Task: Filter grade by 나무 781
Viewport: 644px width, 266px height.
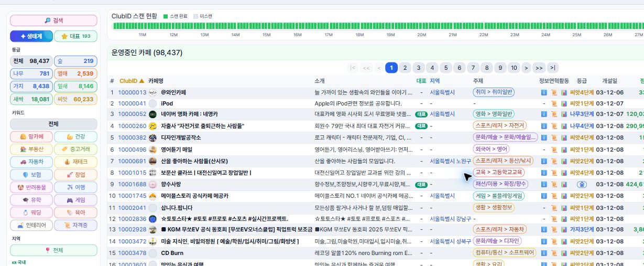Action: (31, 73)
